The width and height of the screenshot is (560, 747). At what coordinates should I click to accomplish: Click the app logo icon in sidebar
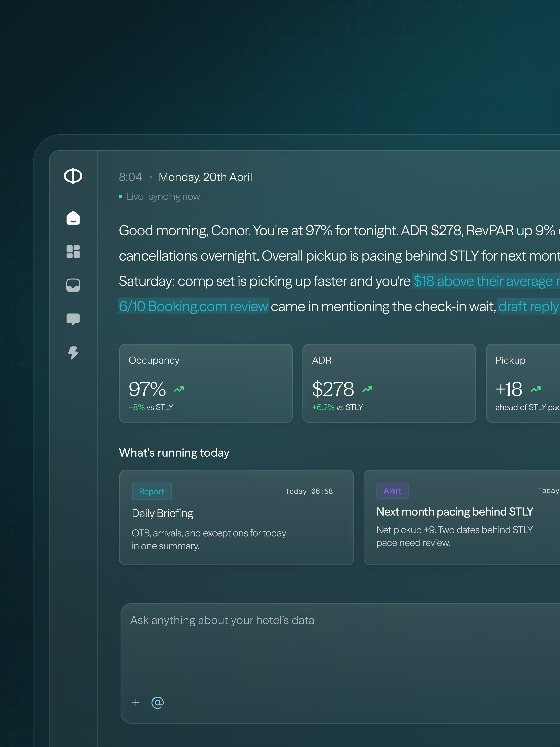(73, 176)
